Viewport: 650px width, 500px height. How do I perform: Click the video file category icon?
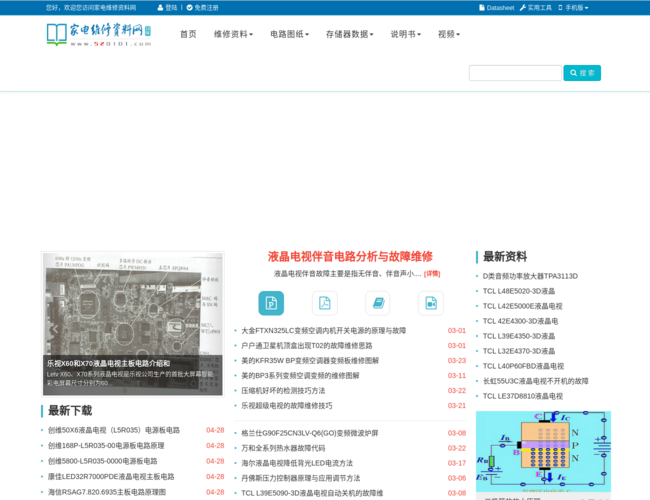click(x=430, y=303)
